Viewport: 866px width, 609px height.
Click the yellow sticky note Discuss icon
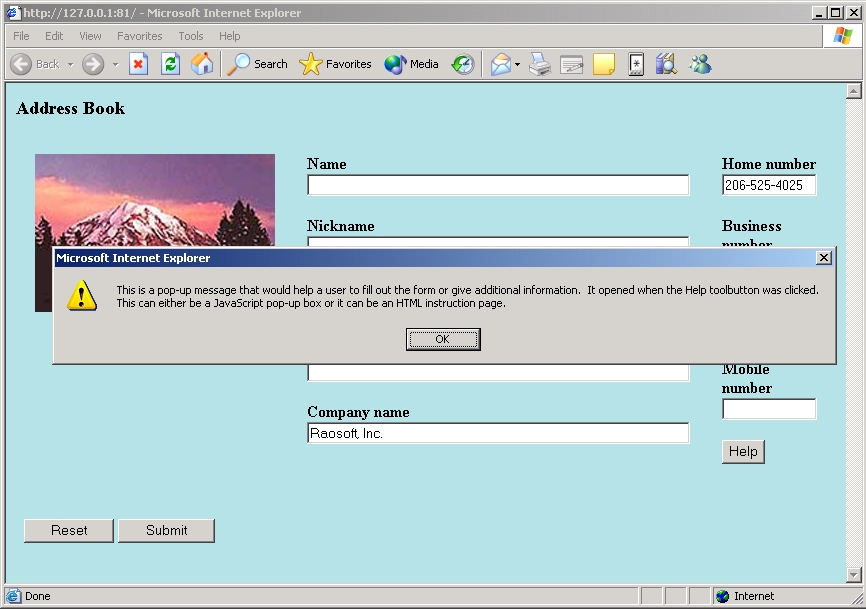(604, 64)
